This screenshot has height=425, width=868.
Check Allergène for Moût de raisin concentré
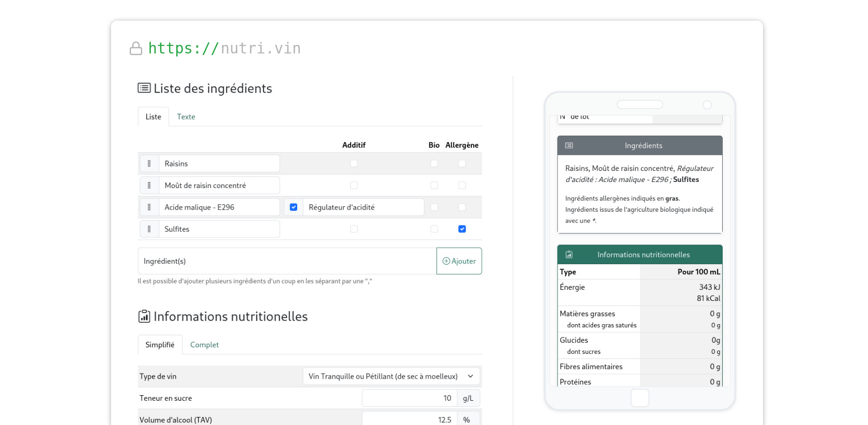(x=462, y=186)
